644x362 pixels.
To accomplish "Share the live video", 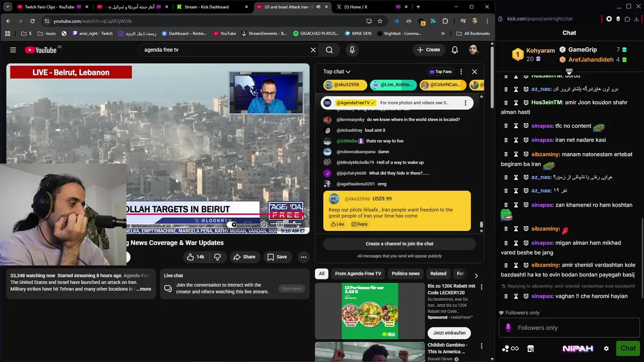I will coord(244,257).
